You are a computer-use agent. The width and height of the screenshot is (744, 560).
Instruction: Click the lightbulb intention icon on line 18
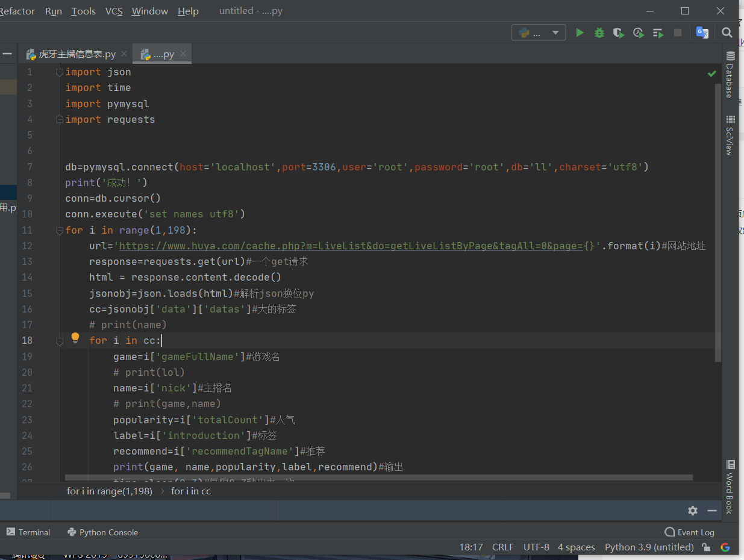tap(75, 338)
